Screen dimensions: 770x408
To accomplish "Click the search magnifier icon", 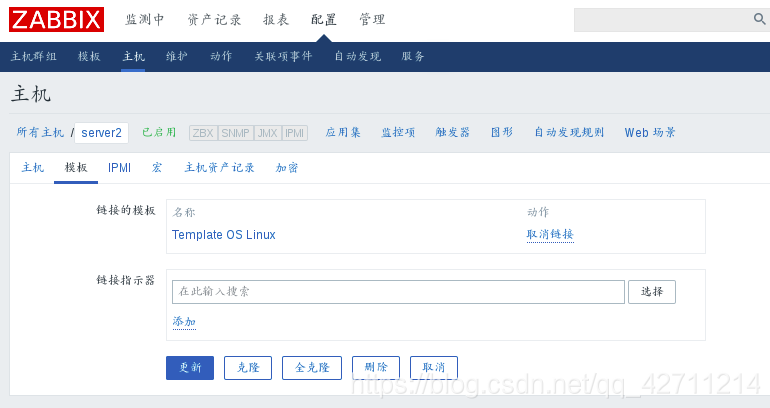I will click(759, 19).
